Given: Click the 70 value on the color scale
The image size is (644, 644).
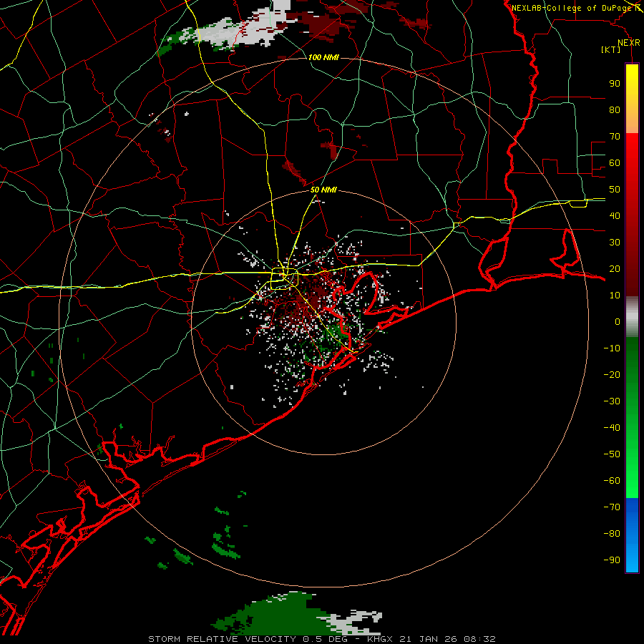Looking at the screenshot, I should point(615,137).
